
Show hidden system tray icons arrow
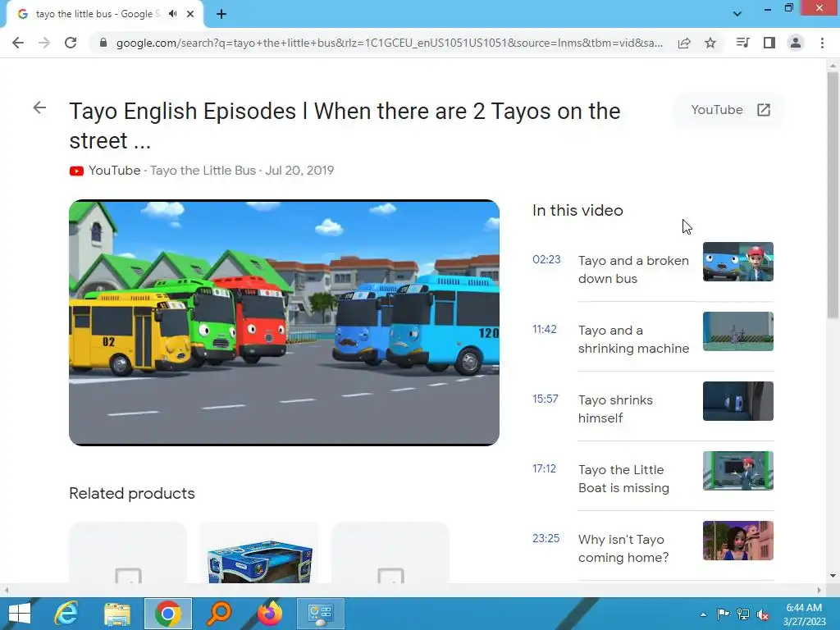[703, 614]
